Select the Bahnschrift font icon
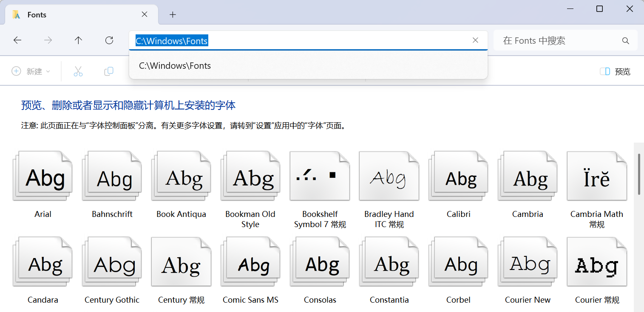 [112, 176]
